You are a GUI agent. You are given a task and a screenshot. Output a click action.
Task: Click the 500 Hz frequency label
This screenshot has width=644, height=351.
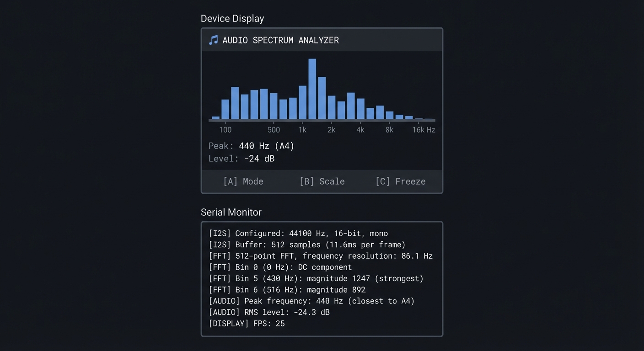[x=274, y=129]
